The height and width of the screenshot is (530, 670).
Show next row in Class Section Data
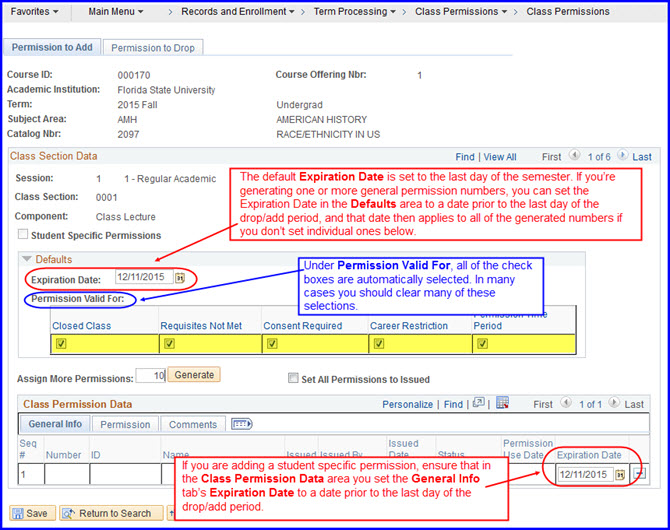[x=623, y=155]
